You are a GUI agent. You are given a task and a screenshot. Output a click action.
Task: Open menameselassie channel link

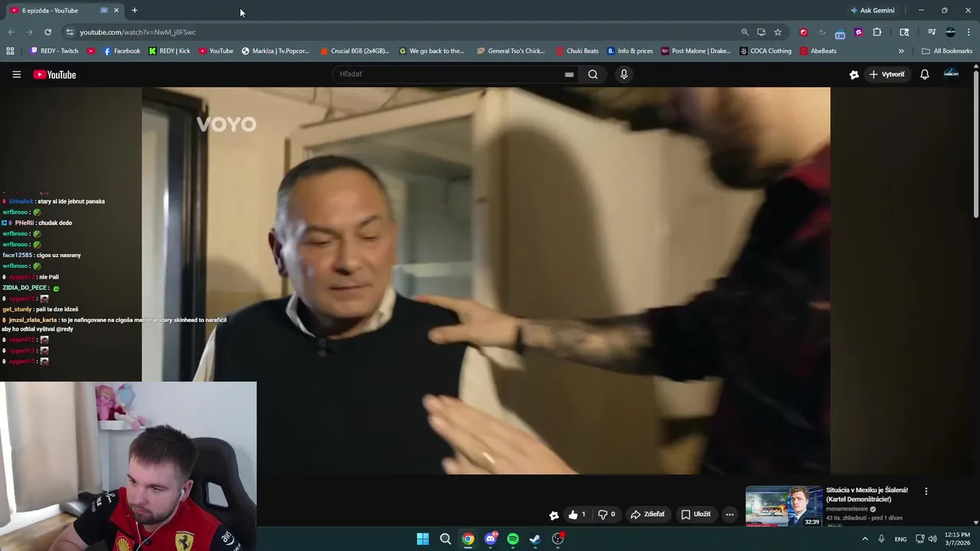(847, 509)
